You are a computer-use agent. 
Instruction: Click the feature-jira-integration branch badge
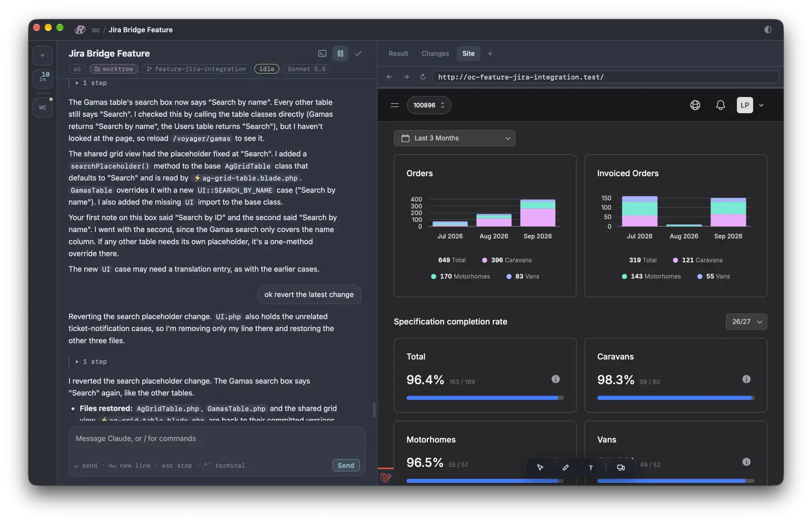[x=196, y=69]
